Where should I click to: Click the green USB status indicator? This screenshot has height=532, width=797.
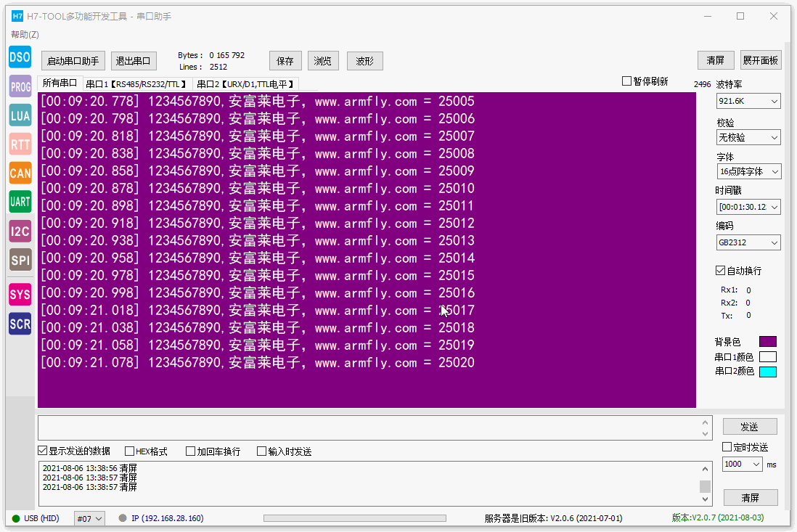pyautogui.click(x=16, y=519)
